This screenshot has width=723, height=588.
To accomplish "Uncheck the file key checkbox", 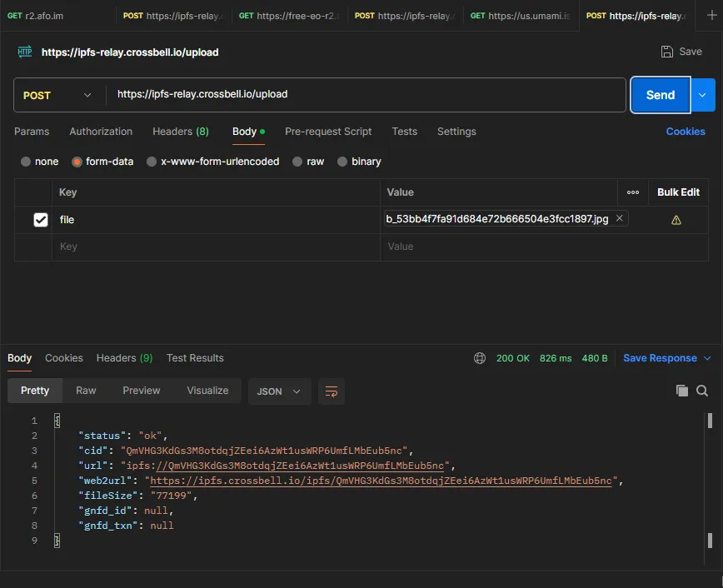I will tap(40, 220).
